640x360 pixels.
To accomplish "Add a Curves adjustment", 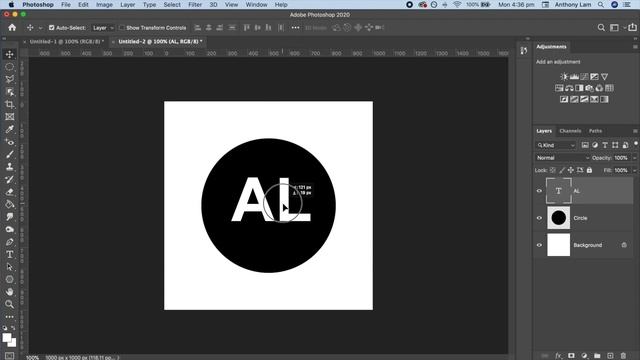I will (584, 76).
